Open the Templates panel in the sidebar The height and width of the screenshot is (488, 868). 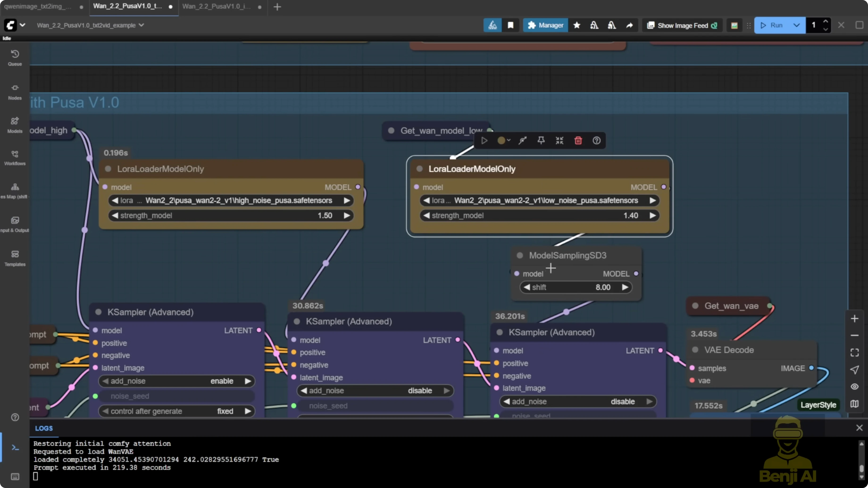click(14, 258)
